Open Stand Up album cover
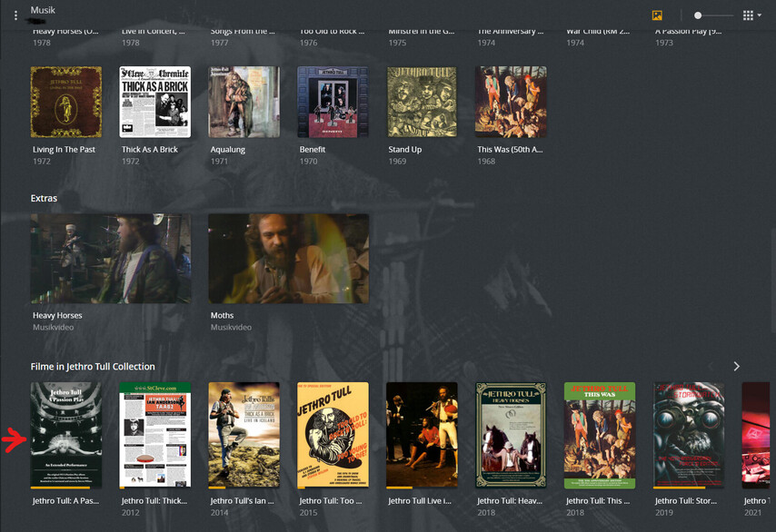Image resolution: width=776 pixels, height=532 pixels. coord(422,102)
